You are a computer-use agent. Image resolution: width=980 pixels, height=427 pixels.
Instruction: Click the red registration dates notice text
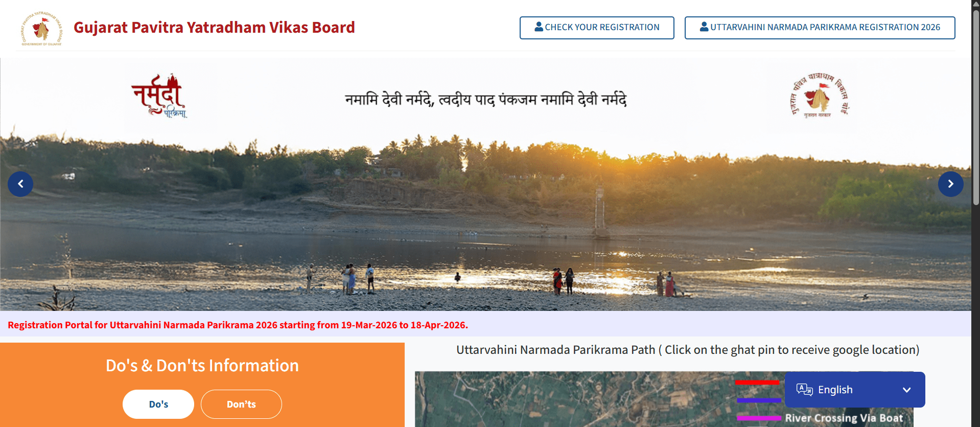pyautogui.click(x=238, y=325)
